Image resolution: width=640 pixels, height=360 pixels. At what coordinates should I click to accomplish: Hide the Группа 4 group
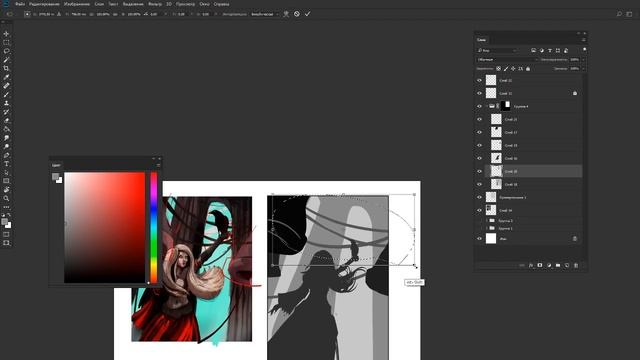[x=480, y=106]
